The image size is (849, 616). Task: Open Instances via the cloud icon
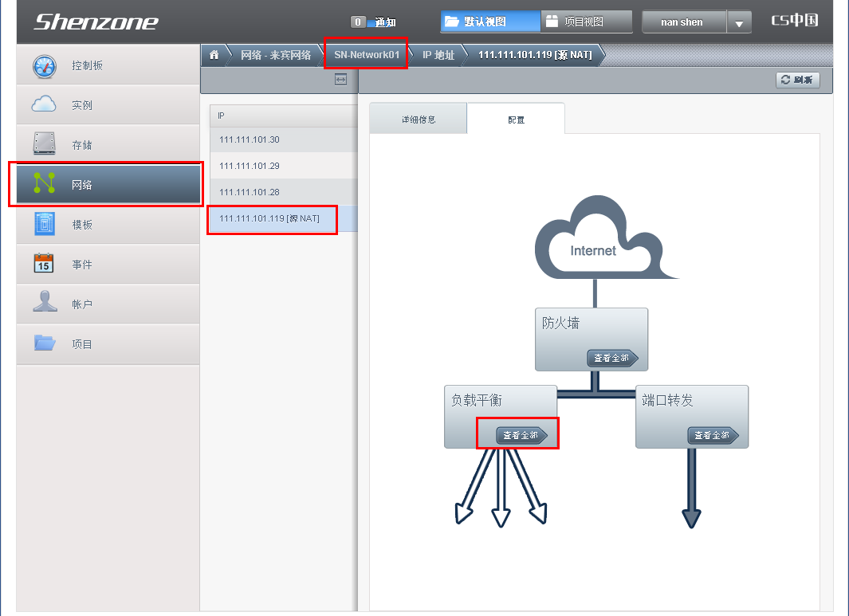tap(45, 104)
